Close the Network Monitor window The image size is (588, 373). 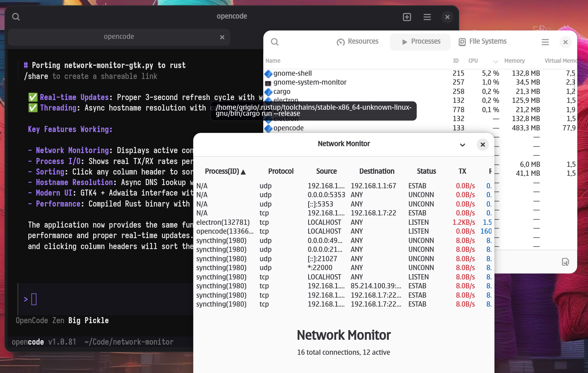[x=482, y=145]
